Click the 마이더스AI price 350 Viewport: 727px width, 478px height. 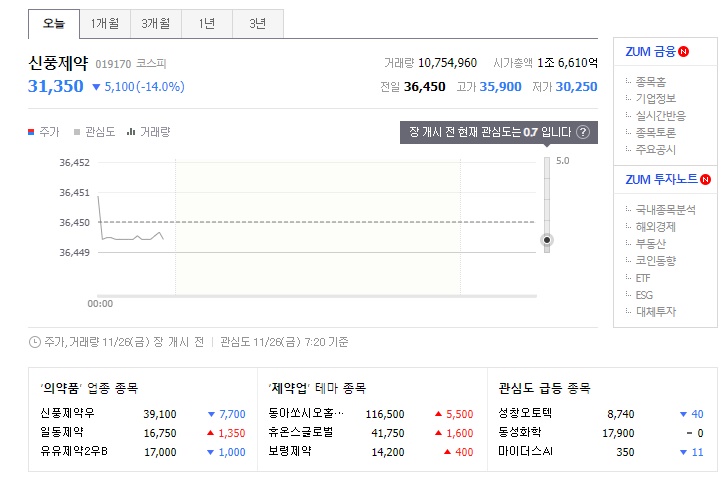point(625,452)
